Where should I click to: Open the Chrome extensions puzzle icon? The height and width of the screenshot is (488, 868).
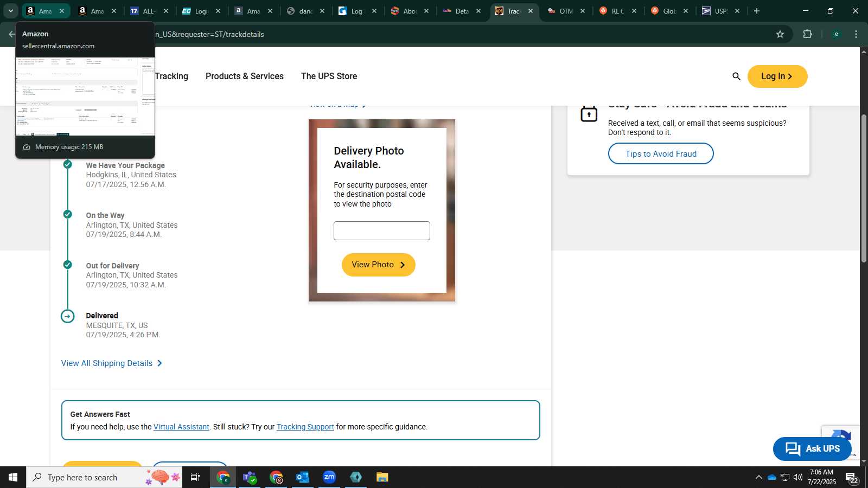(808, 34)
